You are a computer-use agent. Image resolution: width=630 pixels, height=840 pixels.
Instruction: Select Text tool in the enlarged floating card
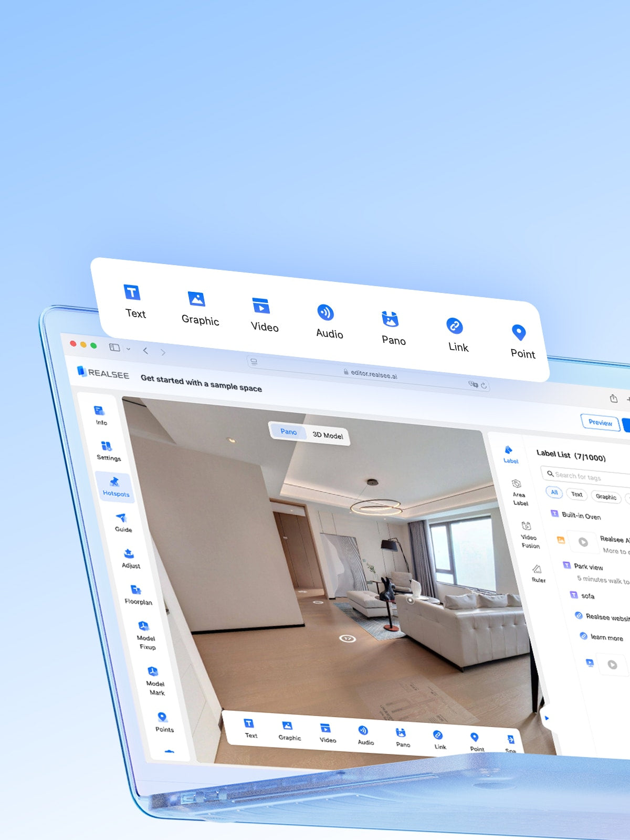click(134, 301)
